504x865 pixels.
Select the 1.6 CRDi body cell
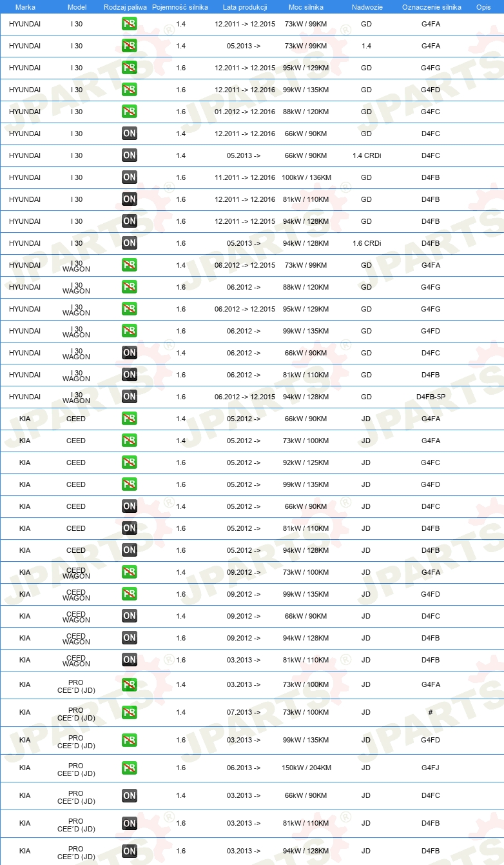pos(366,243)
